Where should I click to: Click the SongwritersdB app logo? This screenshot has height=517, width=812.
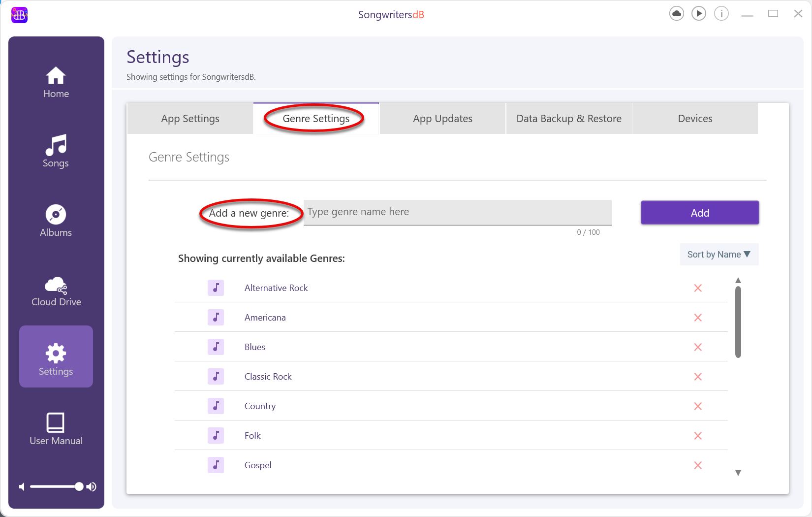(19, 15)
